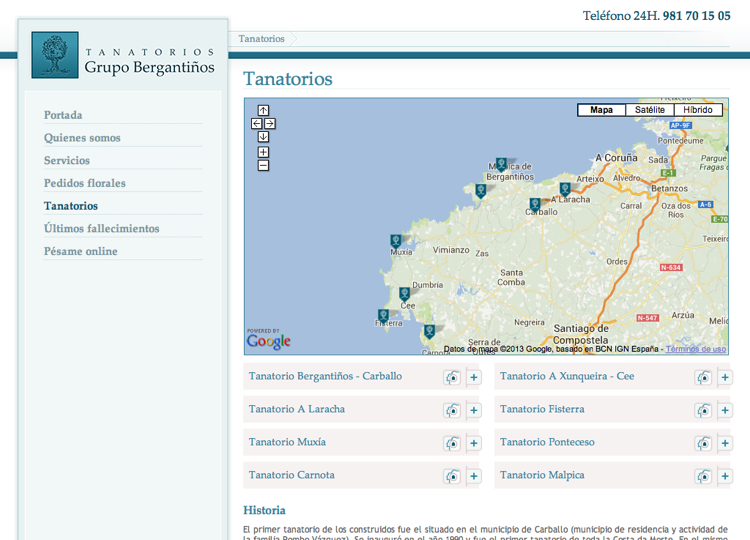Expand Tanatorio Carnota details with plus

(x=474, y=476)
